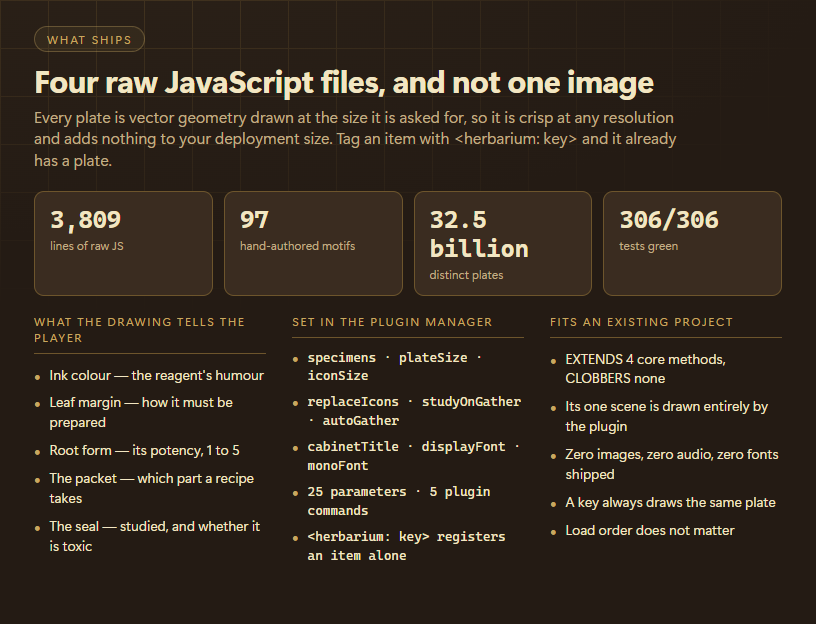Click "EXTENDS 4 core methods, CLOBBERS none"
Viewport: 816px width, 624px height.
645,368
